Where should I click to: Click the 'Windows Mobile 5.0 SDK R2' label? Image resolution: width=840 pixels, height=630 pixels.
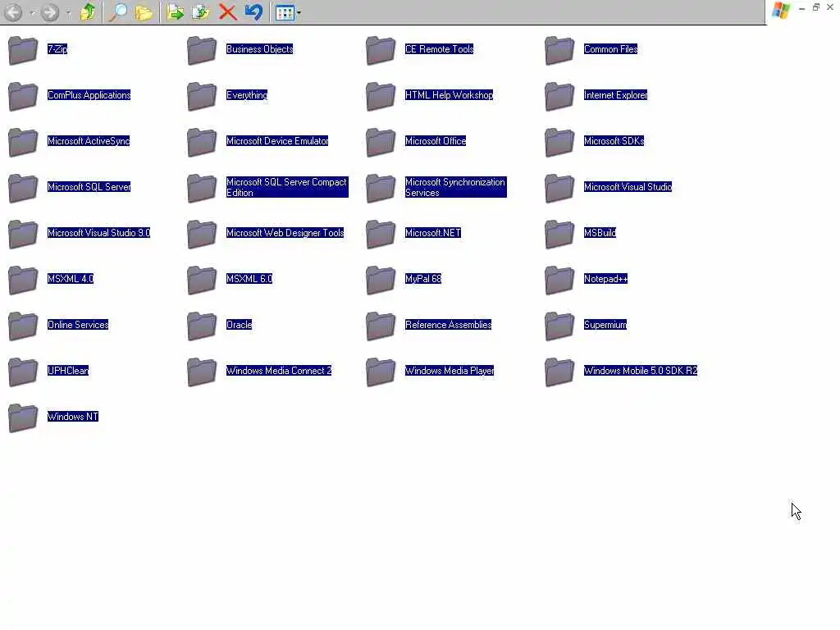point(641,371)
